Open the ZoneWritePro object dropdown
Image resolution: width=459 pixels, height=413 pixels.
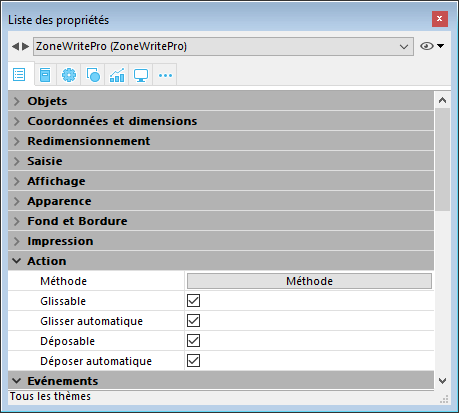click(223, 46)
